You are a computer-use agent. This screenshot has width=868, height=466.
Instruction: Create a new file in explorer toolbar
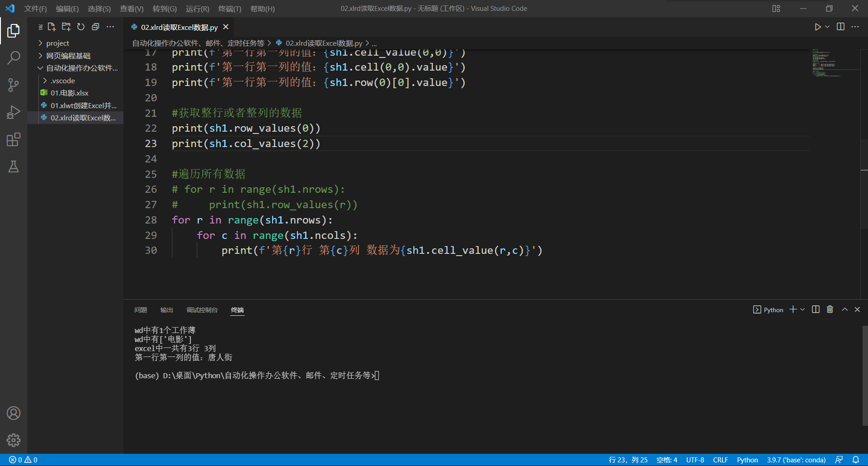(52, 27)
